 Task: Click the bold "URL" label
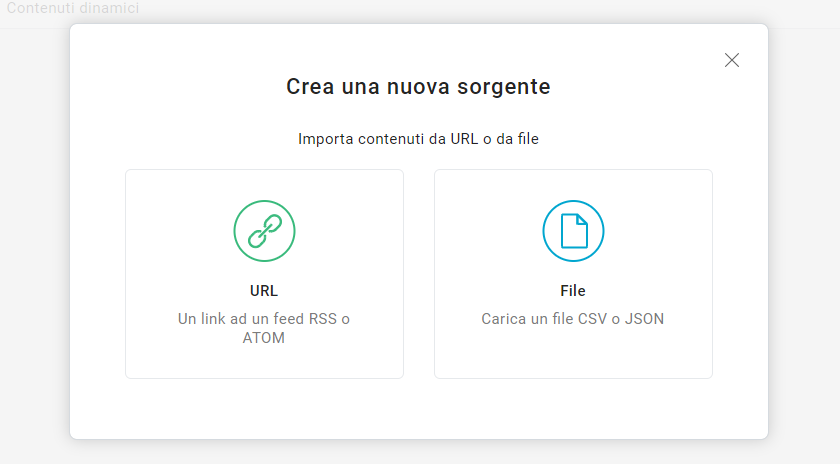[264, 291]
